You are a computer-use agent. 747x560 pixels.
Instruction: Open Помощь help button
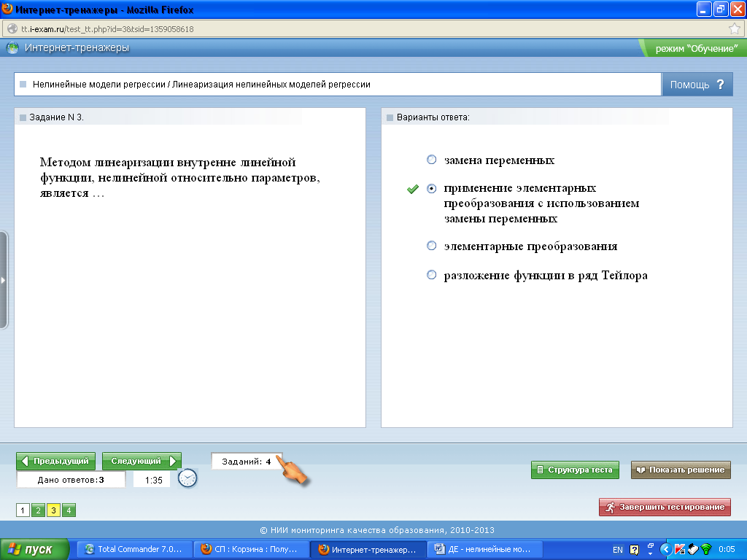coord(697,85)
